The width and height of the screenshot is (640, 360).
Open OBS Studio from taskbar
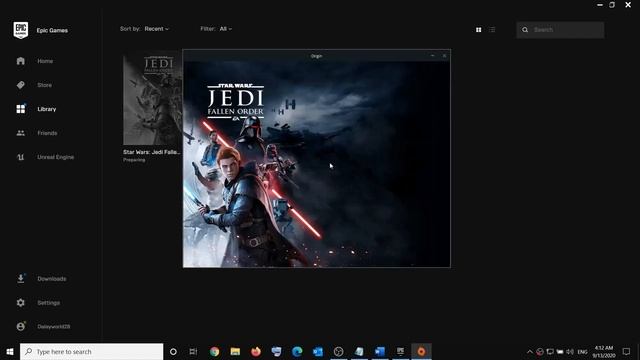point(338,351)
